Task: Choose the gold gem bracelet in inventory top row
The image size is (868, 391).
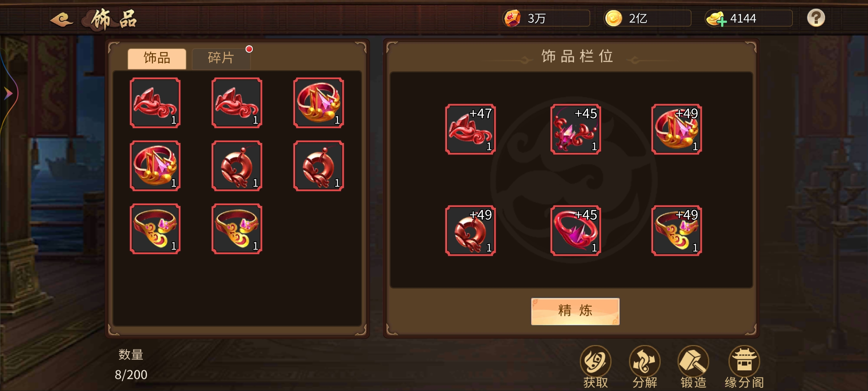Action: click(x=319, y=103)
